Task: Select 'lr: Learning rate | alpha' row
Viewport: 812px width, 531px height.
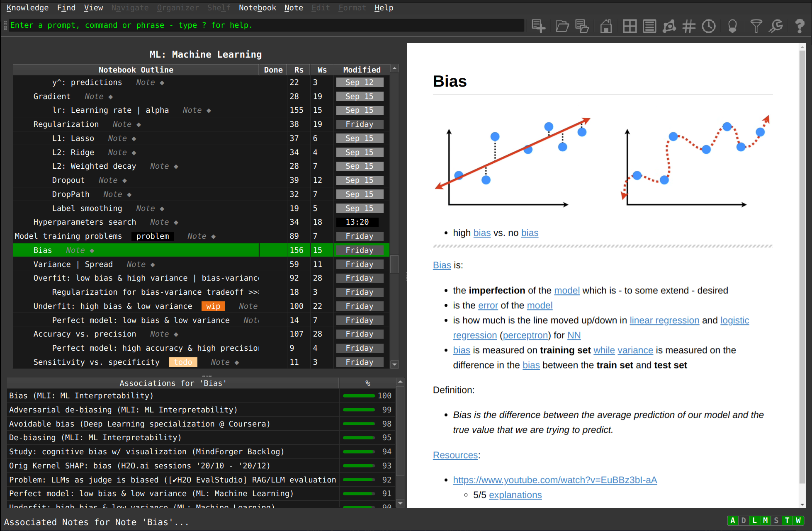Action: click(x=201, y=110)
